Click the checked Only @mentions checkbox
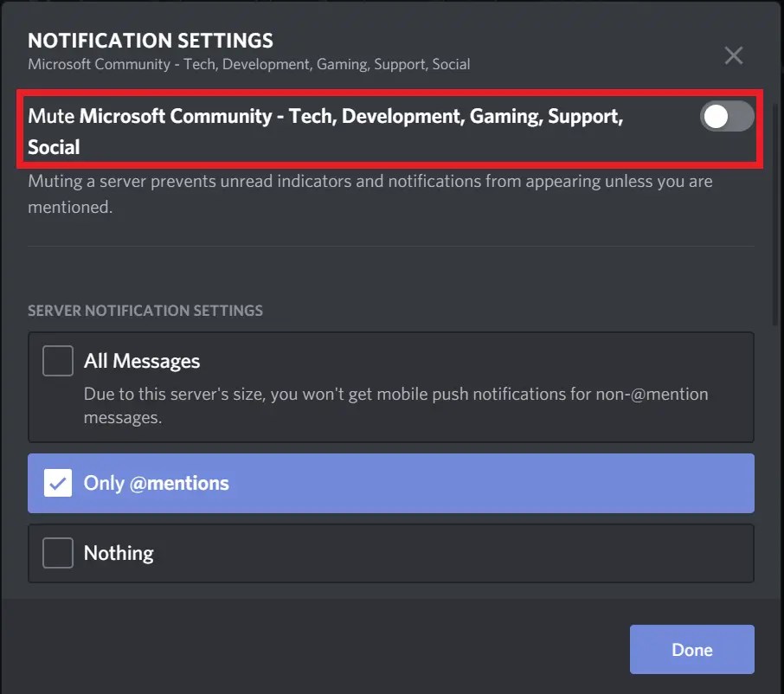This screenshot has height=694, width=784. pyautogui.click(x=58, y=483)
